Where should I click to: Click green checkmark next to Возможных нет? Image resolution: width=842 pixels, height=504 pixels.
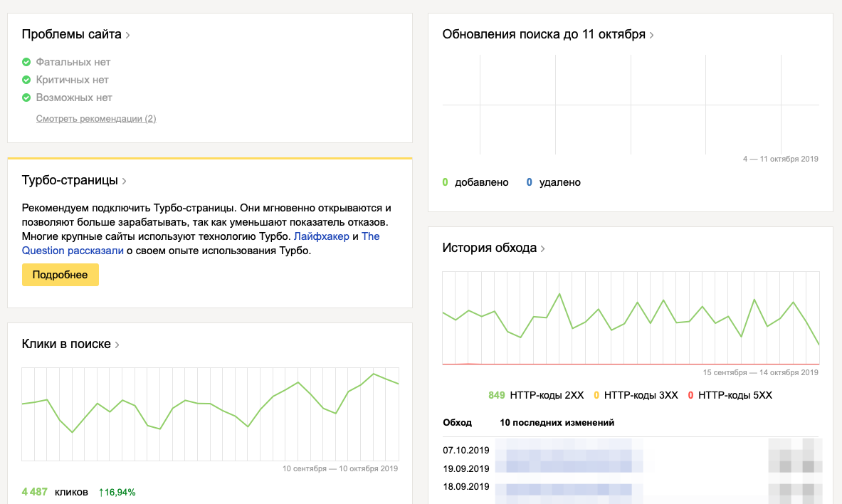click(x=26, y=98)
